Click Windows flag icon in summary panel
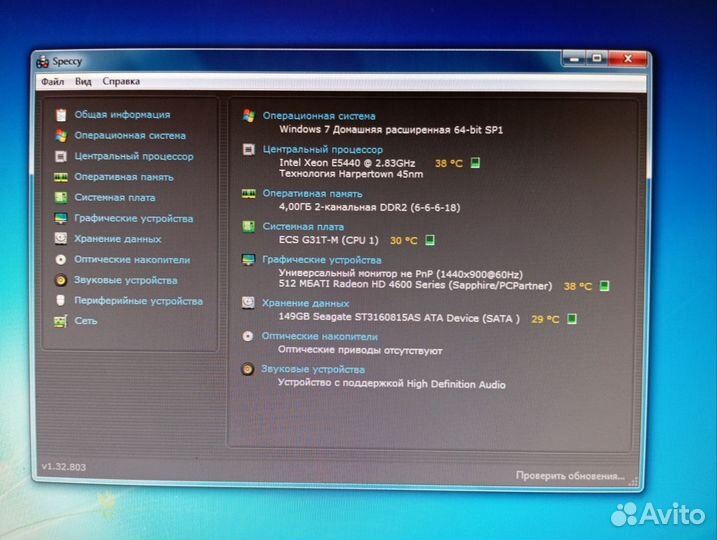Image resolution: width=717 pixels, height=540 pixels. (x=249, y=116)
